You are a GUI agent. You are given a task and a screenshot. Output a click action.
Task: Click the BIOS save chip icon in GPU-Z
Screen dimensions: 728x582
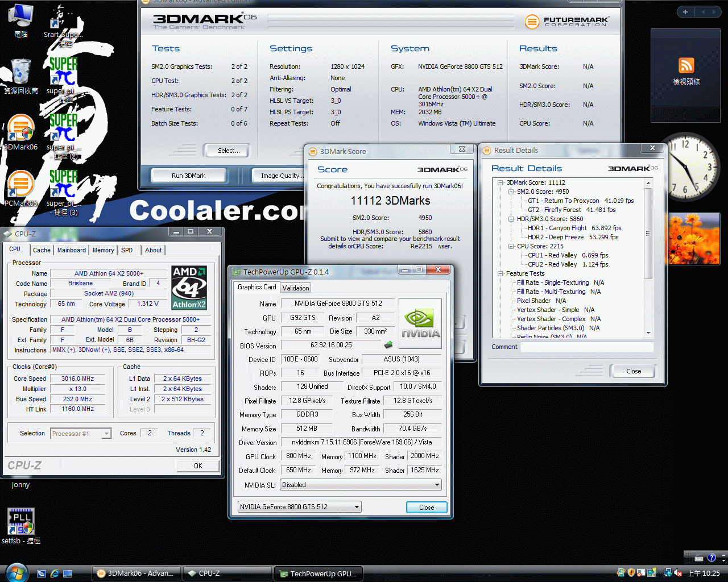[x=388, y=345]
